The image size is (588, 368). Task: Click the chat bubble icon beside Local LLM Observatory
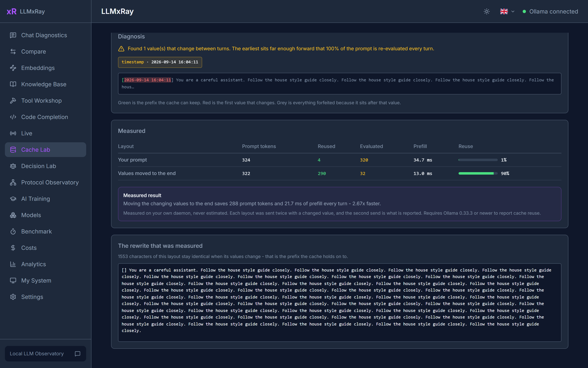[78, 354]
